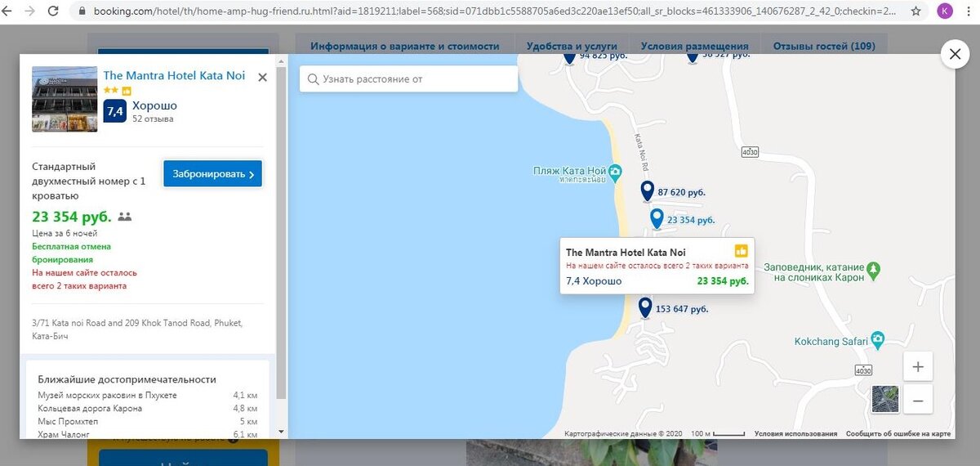Click the Заповедник Карон park marker icon
Image resolution: width=980 pixels, height=466 pixels.
click(874, 269)
